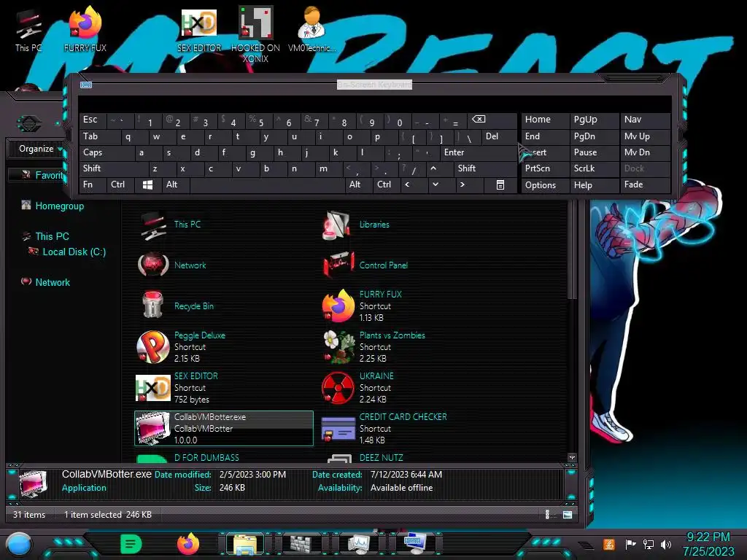Click the taskbar clock showing 9:22 PM
Image resolution: width=747 pixels, height=560 pixels.
coord(708,544)
